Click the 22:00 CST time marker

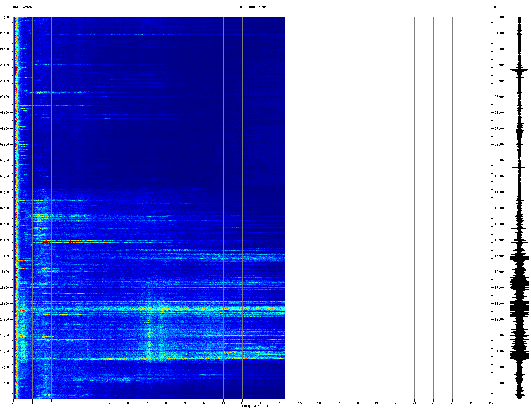pyautogui.click(x=5, y=65)
